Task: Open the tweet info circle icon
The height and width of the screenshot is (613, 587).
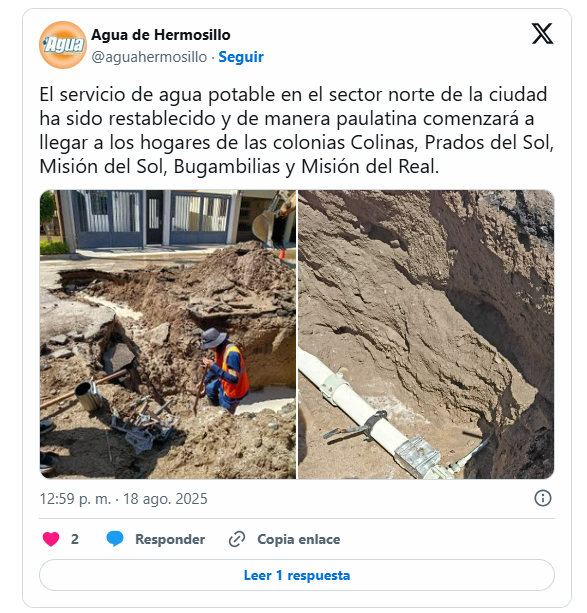Action: coord(543,498)
